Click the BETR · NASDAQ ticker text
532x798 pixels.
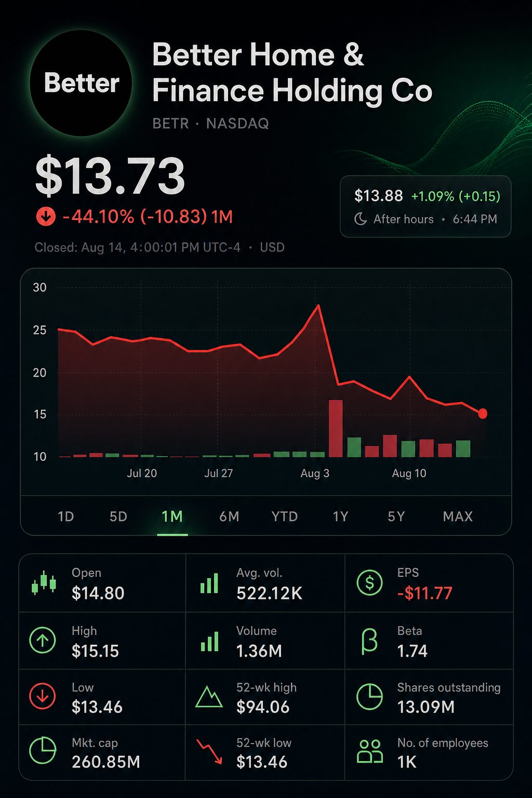[210, 124]
